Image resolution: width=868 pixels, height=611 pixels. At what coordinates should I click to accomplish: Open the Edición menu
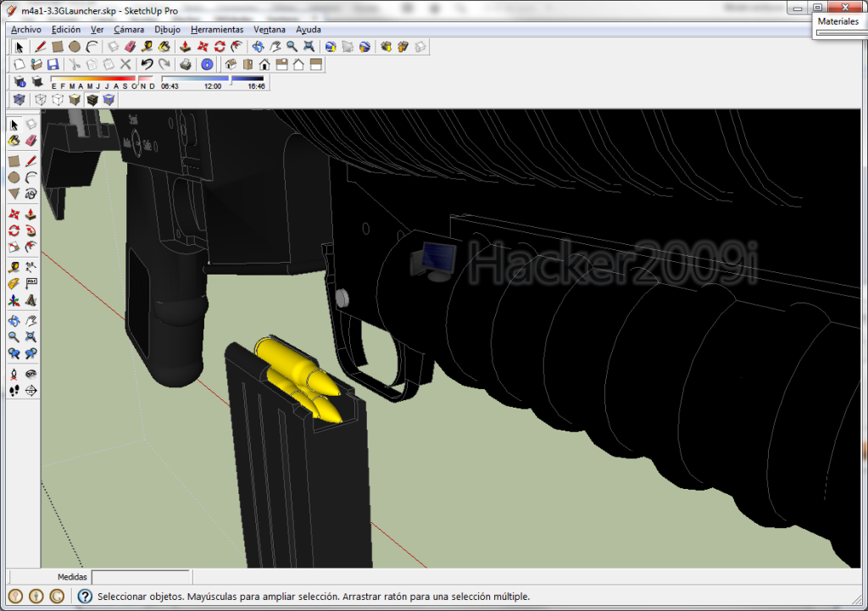[66, 30]
